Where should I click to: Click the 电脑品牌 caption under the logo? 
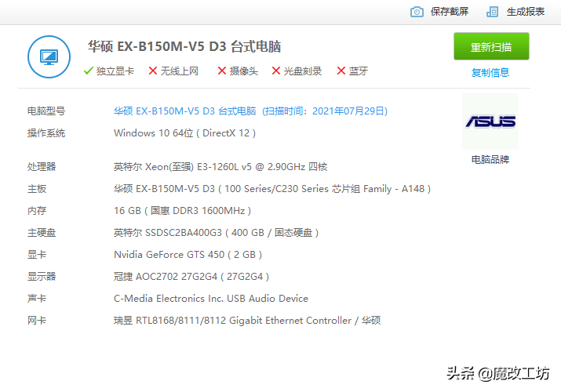[x=490, y=159]
